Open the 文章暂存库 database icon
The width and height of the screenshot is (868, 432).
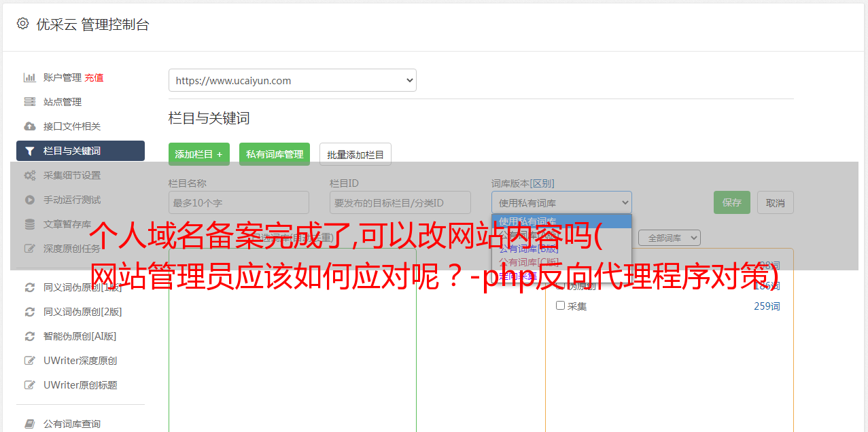point(30,224)
